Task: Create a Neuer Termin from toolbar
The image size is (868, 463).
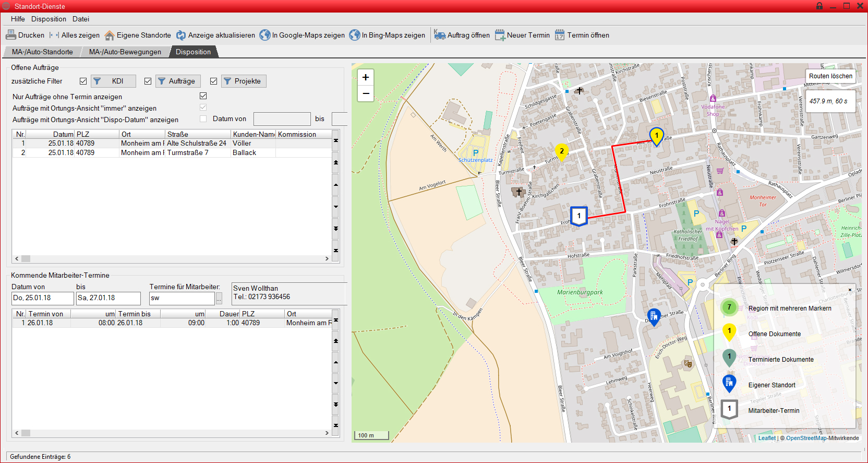Action: [522, 35]
